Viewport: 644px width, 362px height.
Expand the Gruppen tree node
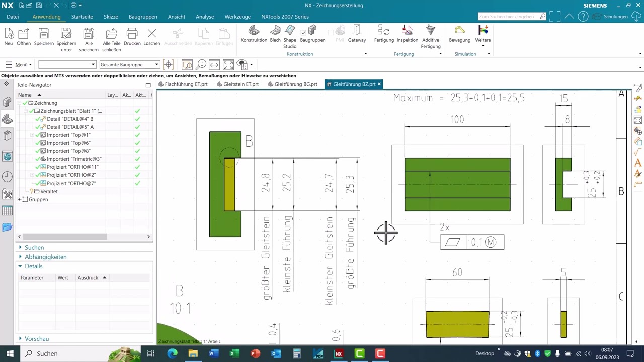[20, 199]
